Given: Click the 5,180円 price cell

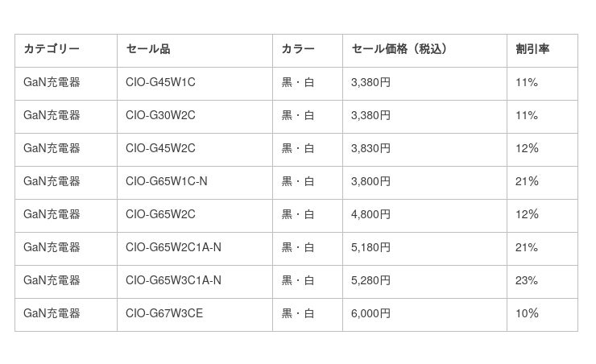Looking at the screenshot, I should coord(371,248).
